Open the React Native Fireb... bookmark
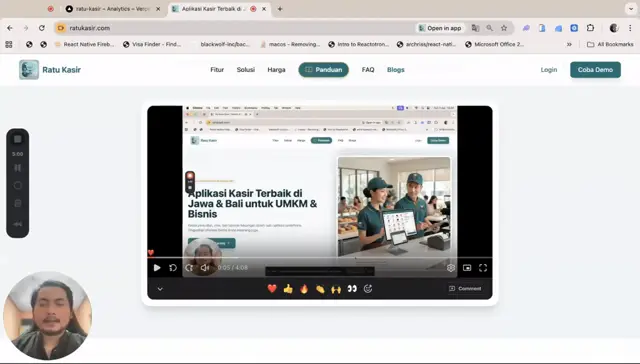This screenshot has height=364, width=640. [84, 44]
